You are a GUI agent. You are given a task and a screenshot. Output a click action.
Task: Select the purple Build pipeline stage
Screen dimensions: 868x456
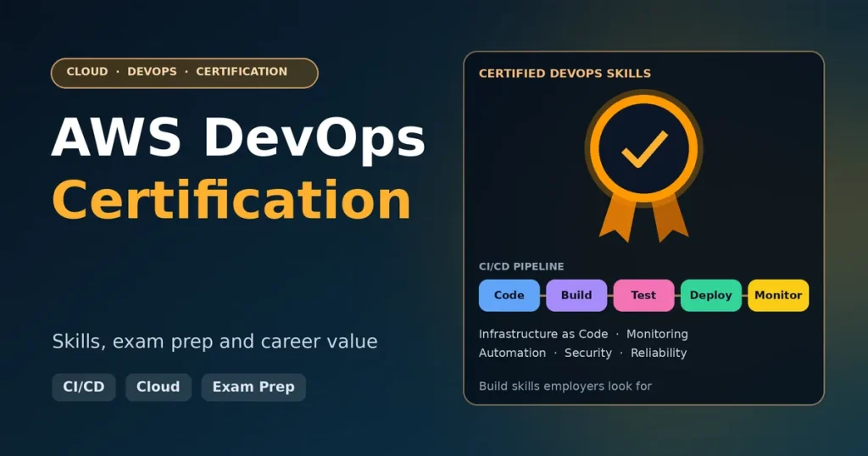[x=576, y=296]
